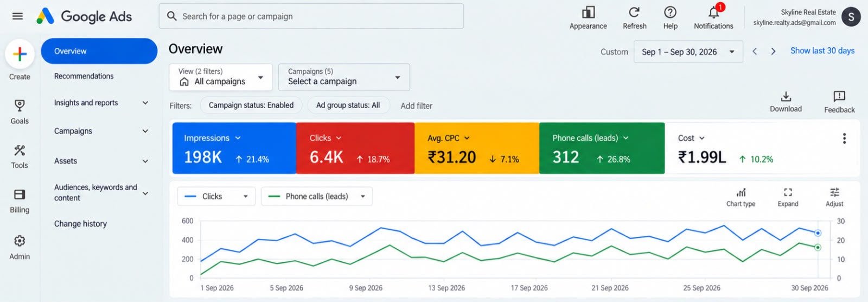Open the date range dropdown
The image size is (868, 302).
[688, 52]
